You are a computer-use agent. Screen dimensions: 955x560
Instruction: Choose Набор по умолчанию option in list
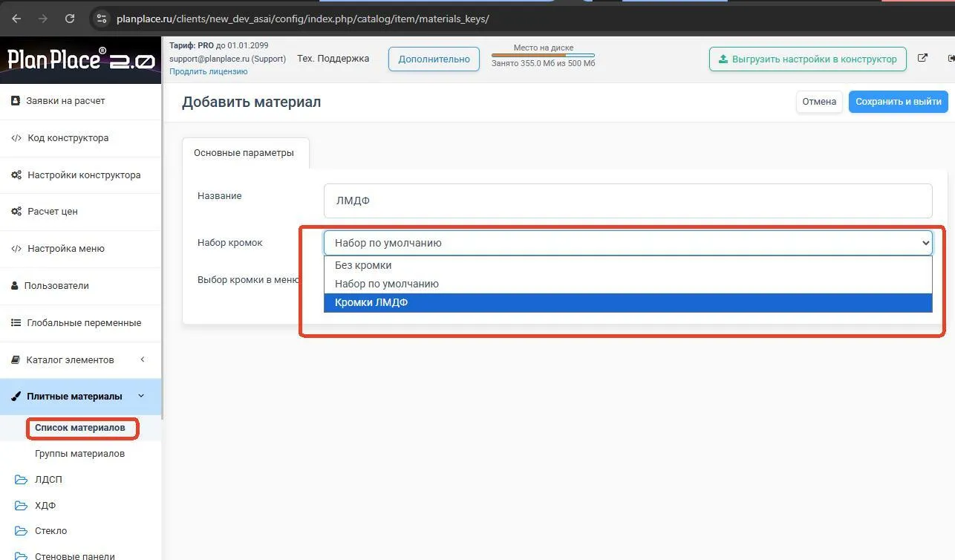click(628, 284)
